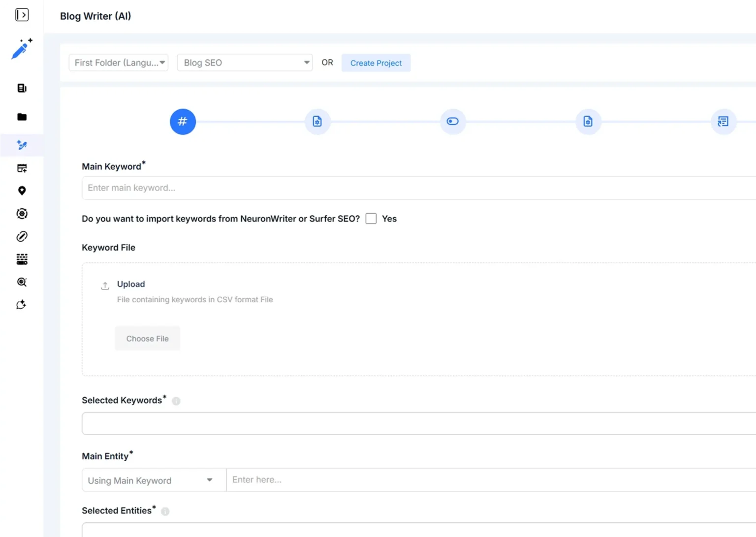This screenshot has height=537, width=756.
Task: Click the Selected Entities field
Action: (419, 530)
